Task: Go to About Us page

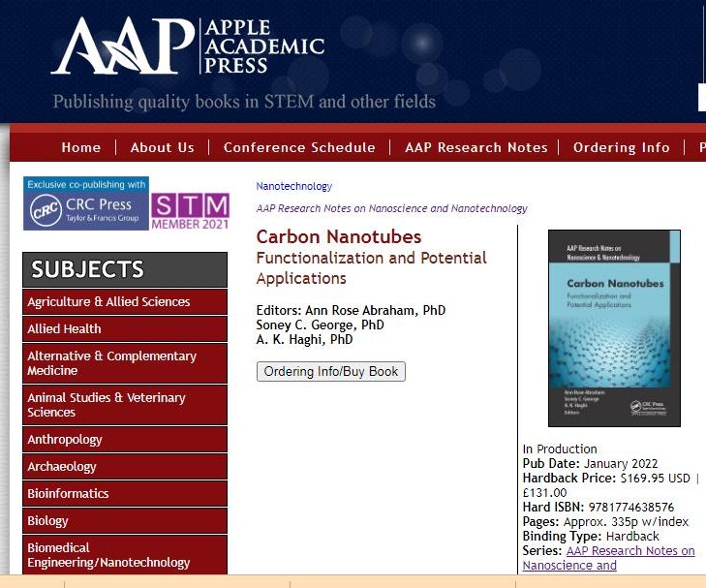Action: 163,147
